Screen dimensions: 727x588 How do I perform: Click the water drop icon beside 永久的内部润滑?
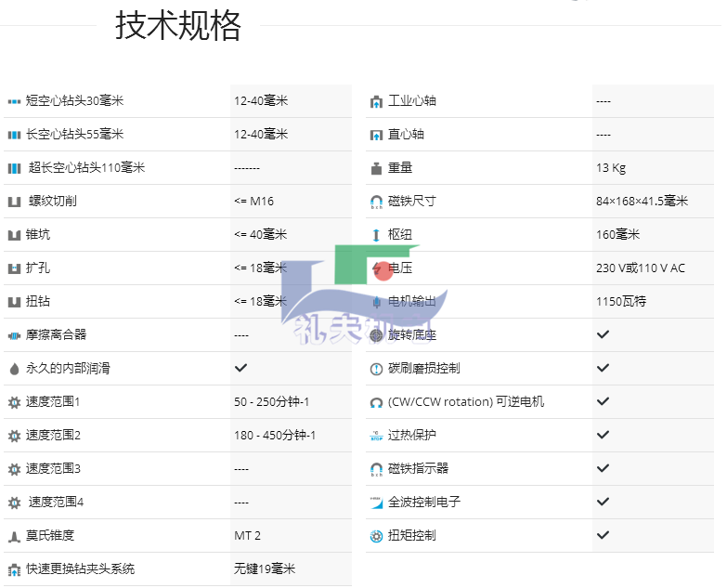14,369
